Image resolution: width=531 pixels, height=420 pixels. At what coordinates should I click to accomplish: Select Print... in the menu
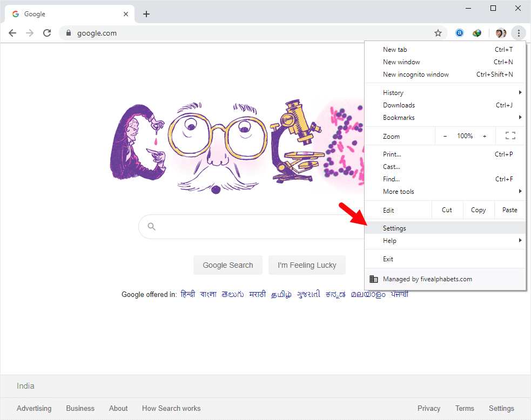point(445,154)
